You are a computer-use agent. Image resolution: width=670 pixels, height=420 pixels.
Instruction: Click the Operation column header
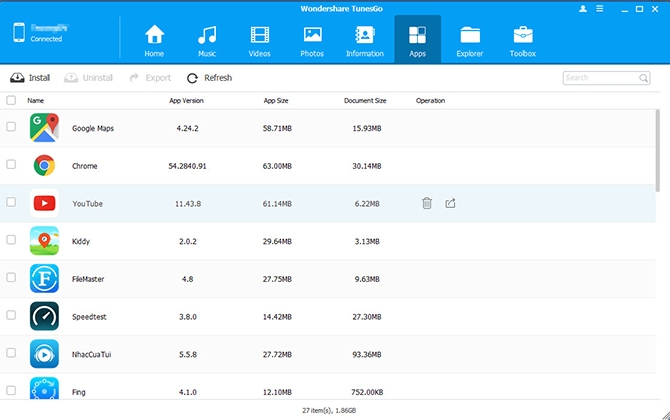pyautogui.click(x=431, y=100)
